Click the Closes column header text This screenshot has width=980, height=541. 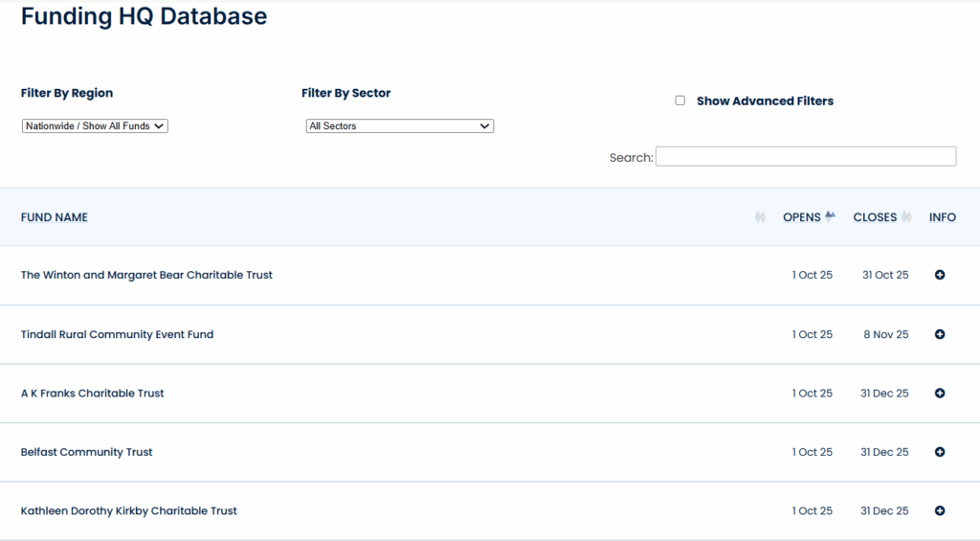pos(875,217)
